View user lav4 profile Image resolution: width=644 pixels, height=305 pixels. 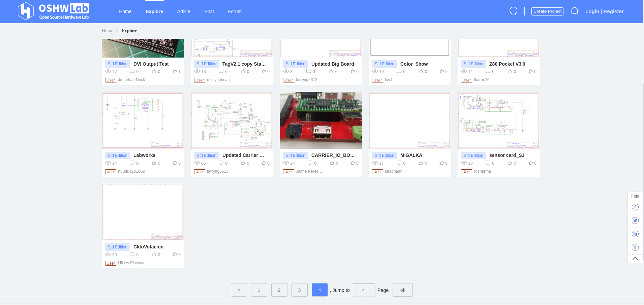point(389,80)
